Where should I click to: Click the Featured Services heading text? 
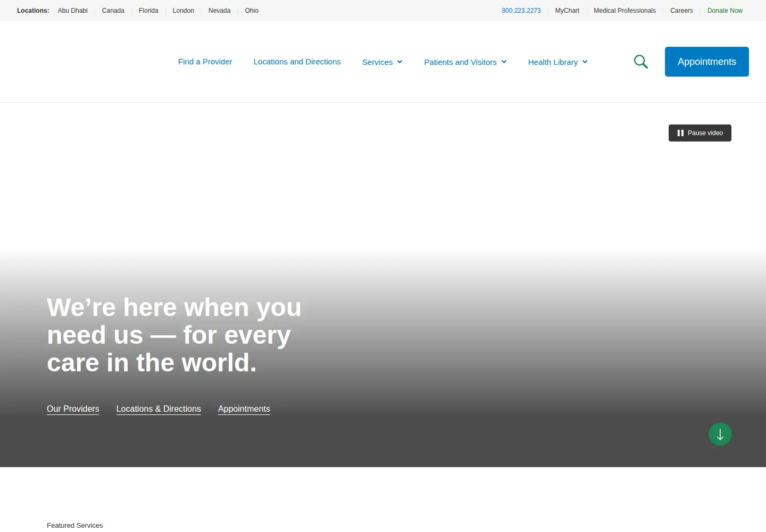click(75, 525)
